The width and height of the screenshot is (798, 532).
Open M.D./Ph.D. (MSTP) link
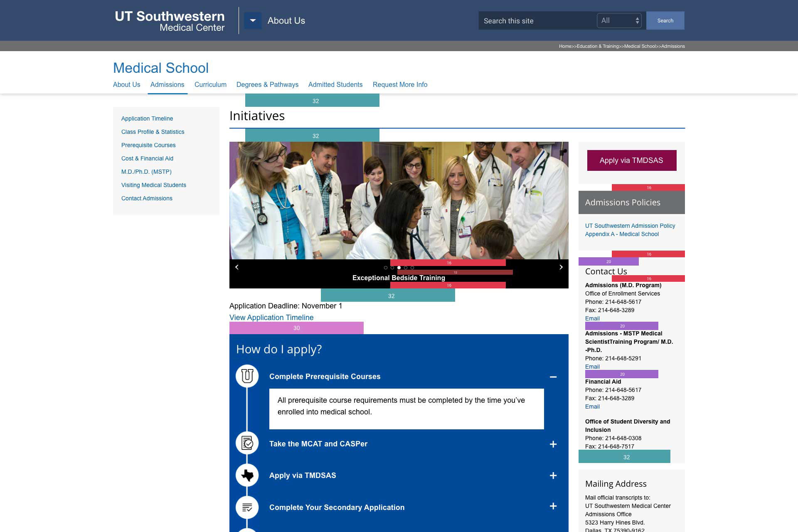tap(146, 172)
